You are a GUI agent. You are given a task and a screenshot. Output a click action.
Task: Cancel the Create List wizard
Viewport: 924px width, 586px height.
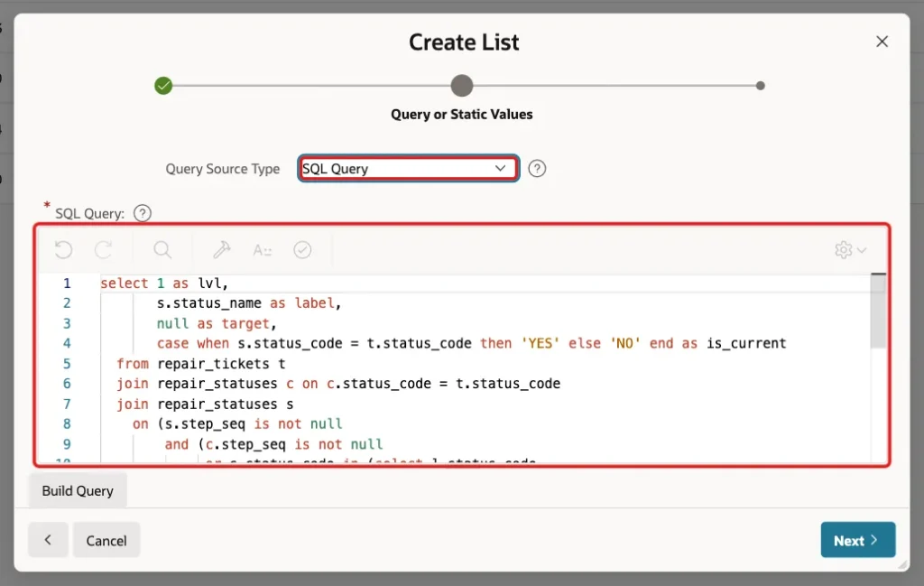click(x=106, y=540)
